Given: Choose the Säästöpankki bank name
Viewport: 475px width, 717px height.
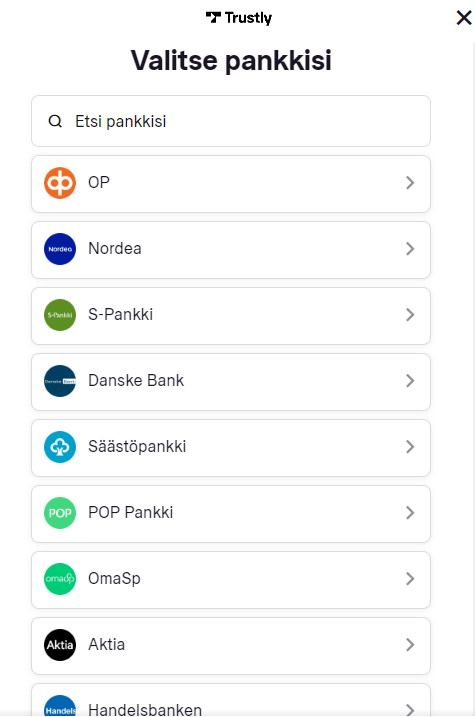Looking at the screenshot, I should [137, 446].
